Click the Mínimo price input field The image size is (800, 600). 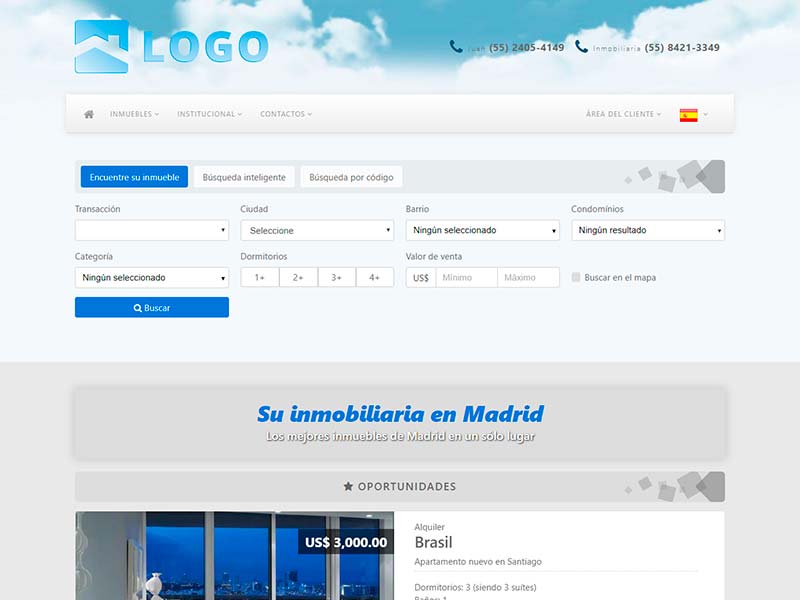(x=467, y=278)
